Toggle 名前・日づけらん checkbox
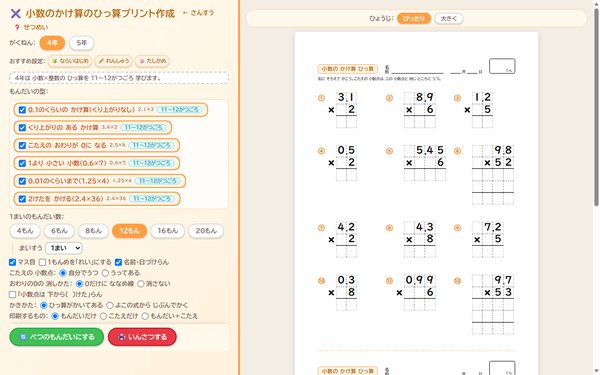Screen dimensions: 600x375 [x=118, y=262]
